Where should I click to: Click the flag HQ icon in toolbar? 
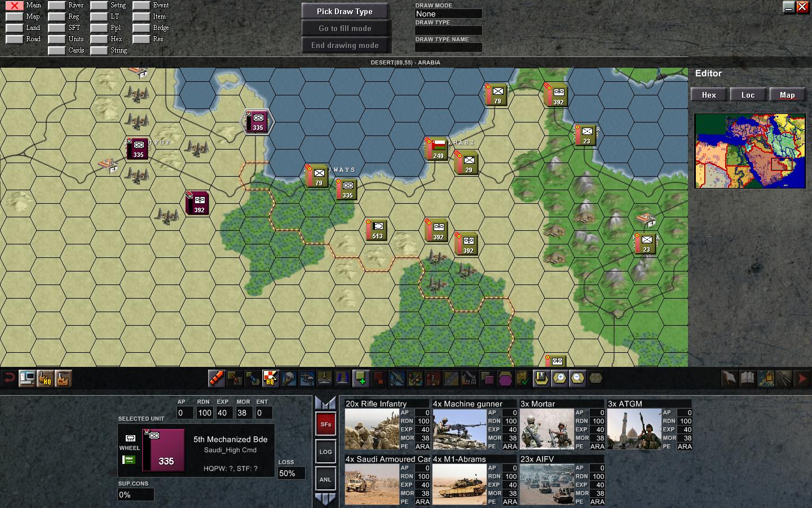(x=271, y=378)
